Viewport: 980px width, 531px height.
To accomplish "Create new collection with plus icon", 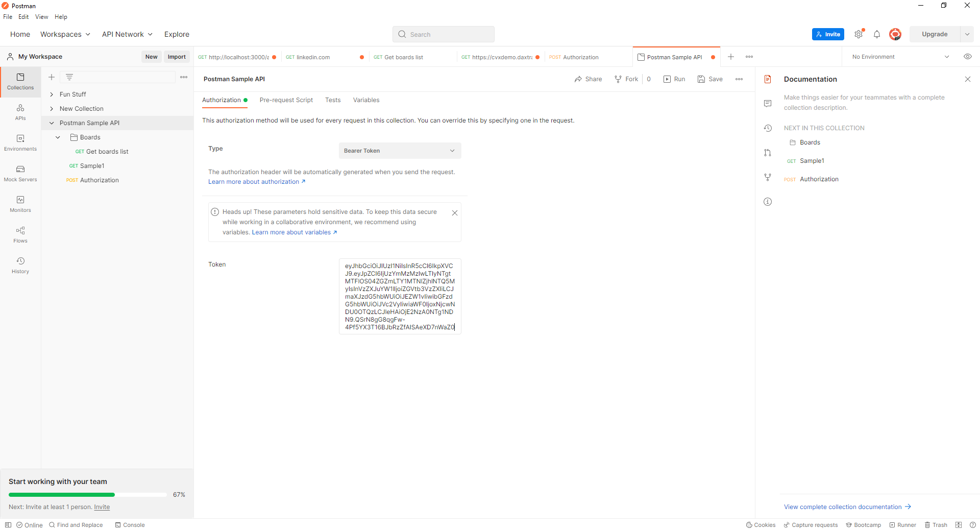I will 52,77.
